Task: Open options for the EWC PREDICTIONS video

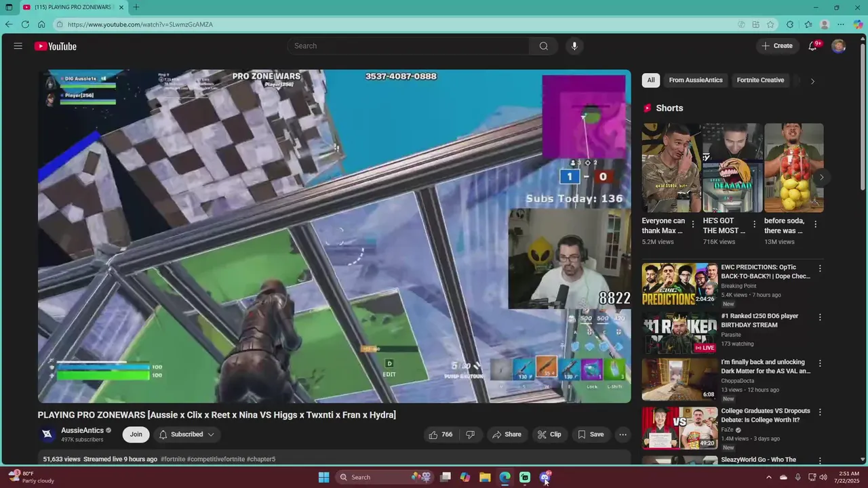Action: (820, 268)
